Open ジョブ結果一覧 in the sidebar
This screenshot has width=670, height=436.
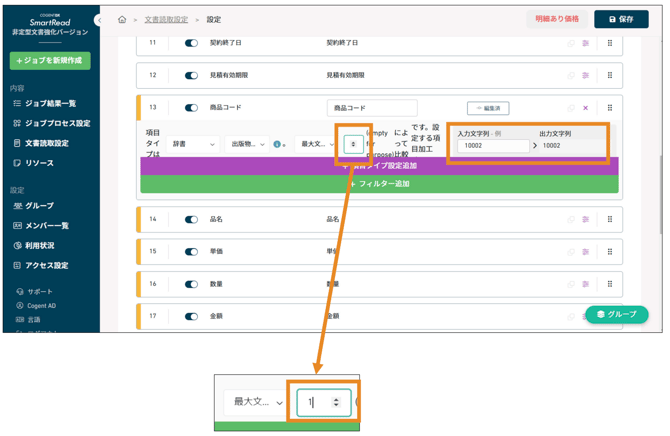click(49, 103)
